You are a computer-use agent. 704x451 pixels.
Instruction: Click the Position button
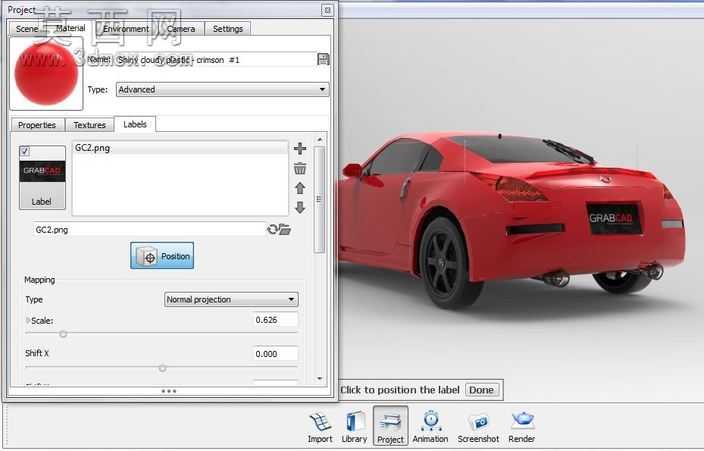coord(162,256)
